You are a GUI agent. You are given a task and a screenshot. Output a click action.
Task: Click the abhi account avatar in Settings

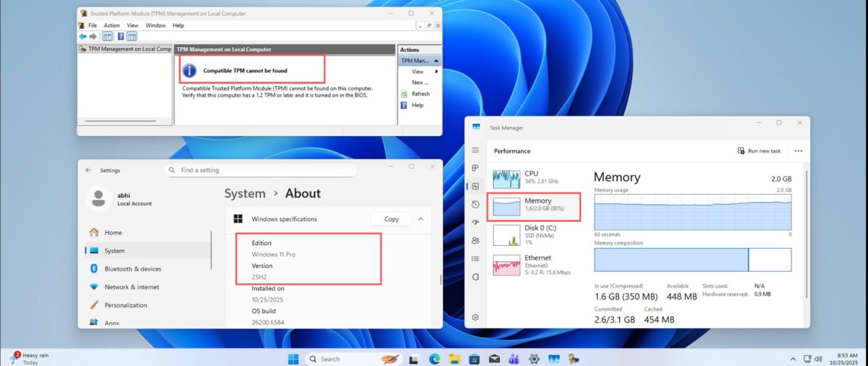tap(98, 197)
